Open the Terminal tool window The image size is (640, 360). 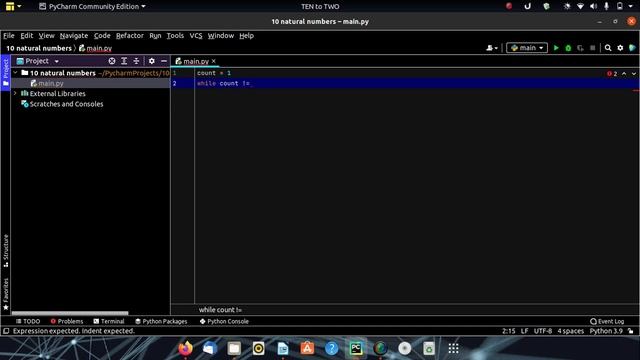[x=109, y=321]
